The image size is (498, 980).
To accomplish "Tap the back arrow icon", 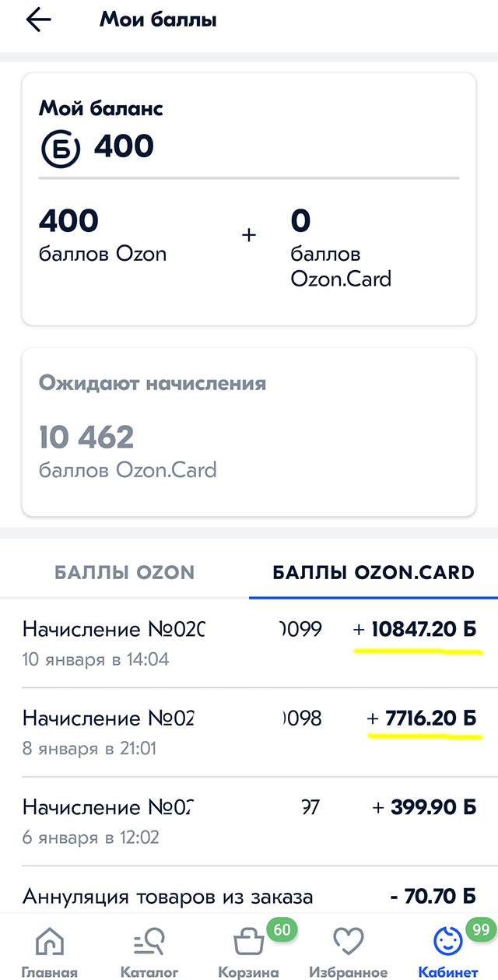I will click(x=38, y=20).
